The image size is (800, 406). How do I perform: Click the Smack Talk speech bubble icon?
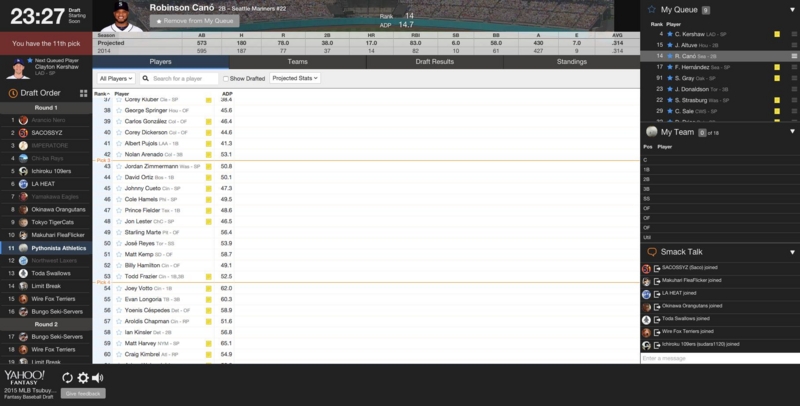(x=652, y=252)
